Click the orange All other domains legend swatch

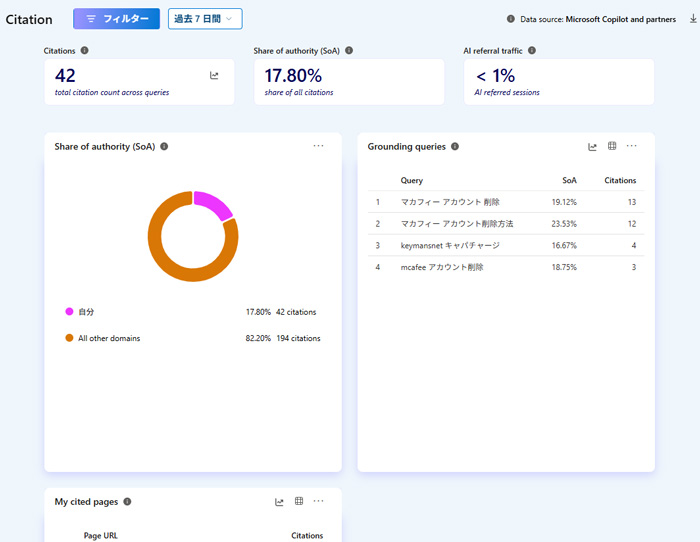tap(69, 338)
